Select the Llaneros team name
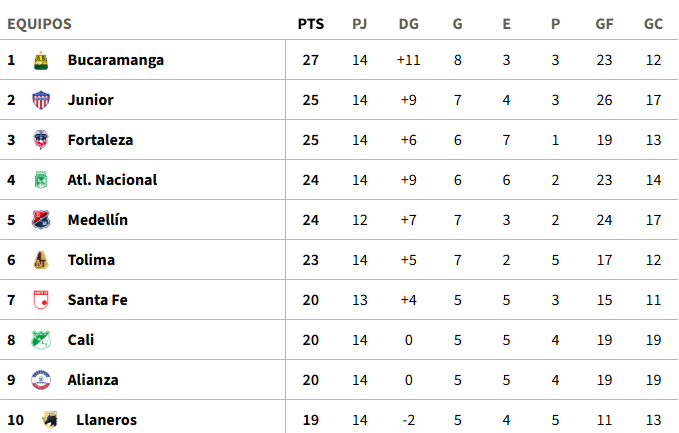This screenshot has height=433, width=679. (x=106, y=420)
